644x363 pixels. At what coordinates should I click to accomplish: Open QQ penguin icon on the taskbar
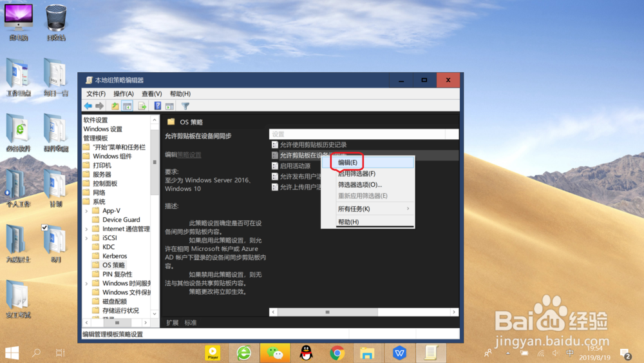306,353
